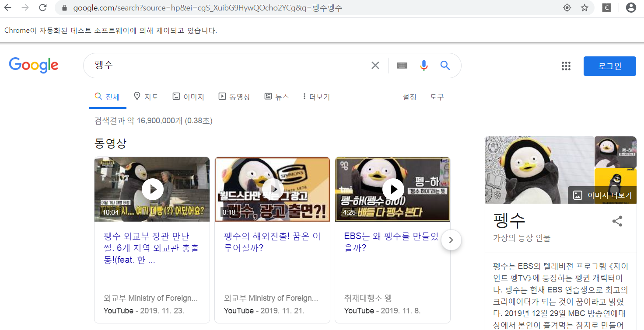Play the 0:18 광고 출연 video
Image resolution: width=644 pixels, height=330 pixels.
pyautogui.click(x=273, y=189)
